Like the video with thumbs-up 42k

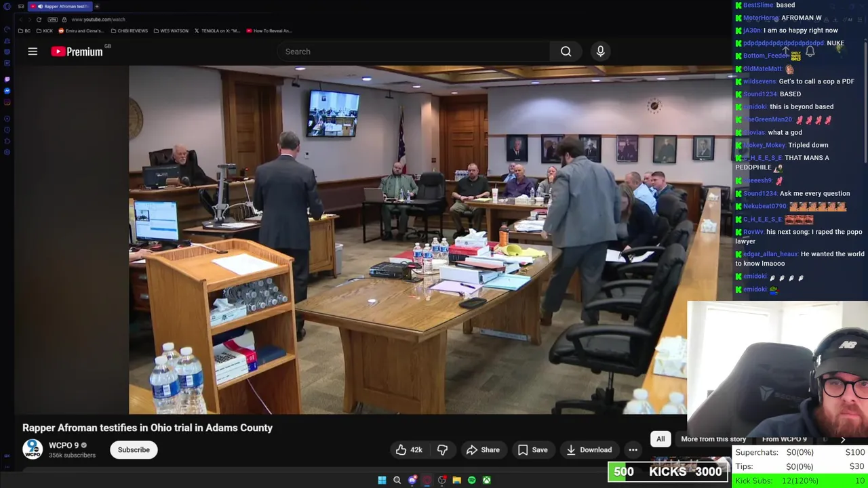coord(410,450)
